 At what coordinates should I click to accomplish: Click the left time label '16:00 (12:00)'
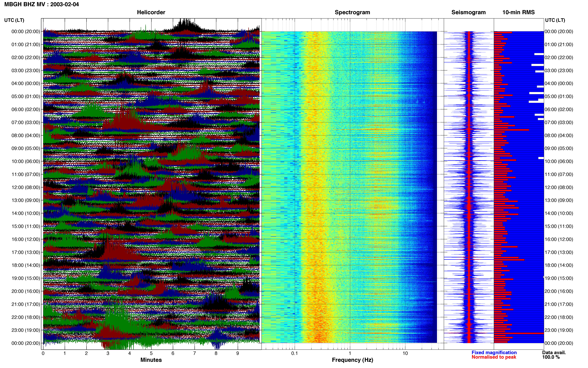(26, 239)
